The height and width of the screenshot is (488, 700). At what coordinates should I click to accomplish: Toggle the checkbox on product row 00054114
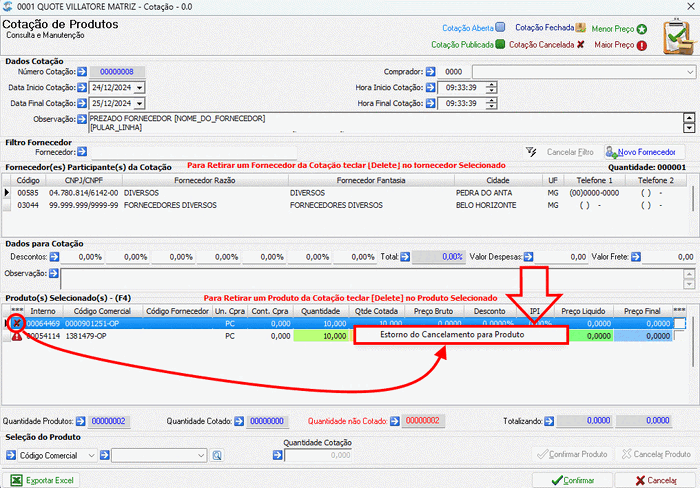679,336
